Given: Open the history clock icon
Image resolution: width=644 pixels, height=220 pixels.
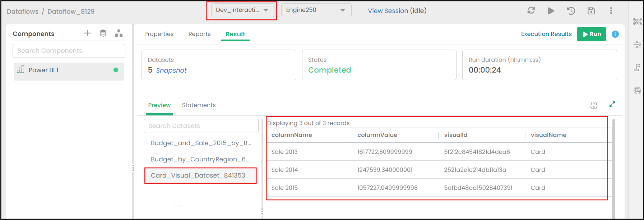Looking at the screenshot, I should point(571,11).
